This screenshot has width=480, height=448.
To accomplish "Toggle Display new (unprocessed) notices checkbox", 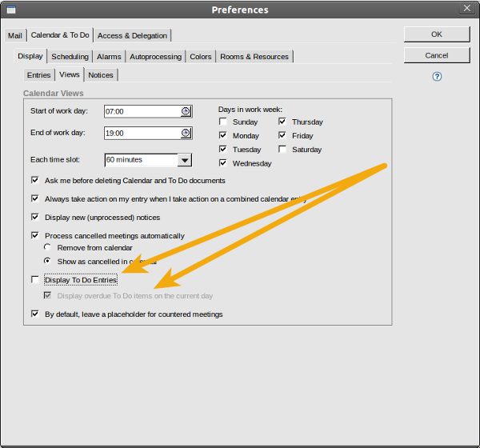I will point(35,217).
